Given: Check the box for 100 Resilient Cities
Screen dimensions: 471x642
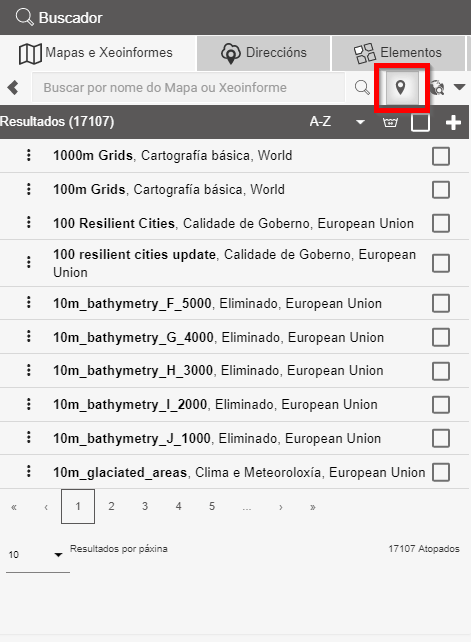Looking at the screenshot, I should point(441,224).
